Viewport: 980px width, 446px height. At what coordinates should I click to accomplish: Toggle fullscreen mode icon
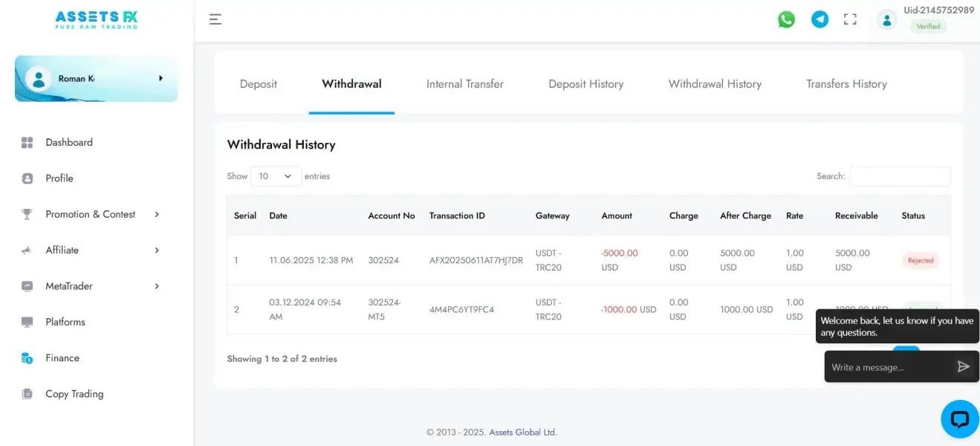850,20
